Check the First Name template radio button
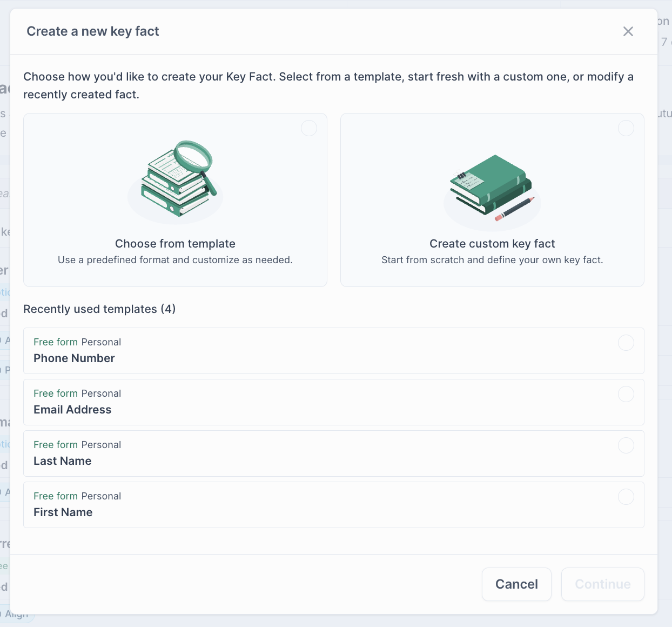Viewport: 672px width, 627px height. click(x=626, y=497)
